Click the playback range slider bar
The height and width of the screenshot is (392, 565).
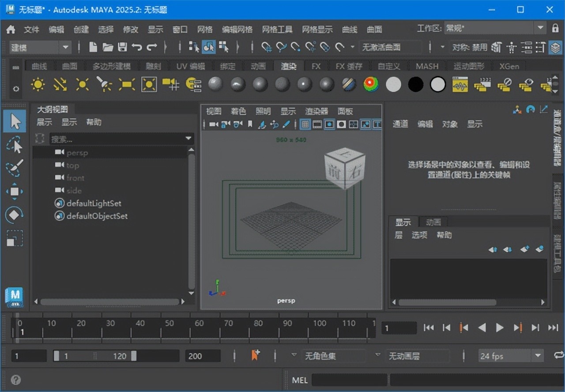pyautogui.click(x=95, y=356)
